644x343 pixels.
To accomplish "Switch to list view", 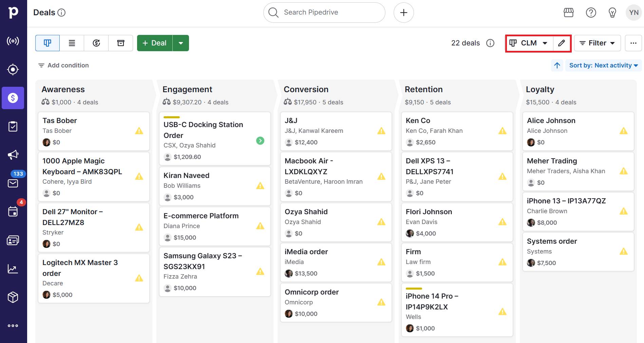I will coord(72,43).
